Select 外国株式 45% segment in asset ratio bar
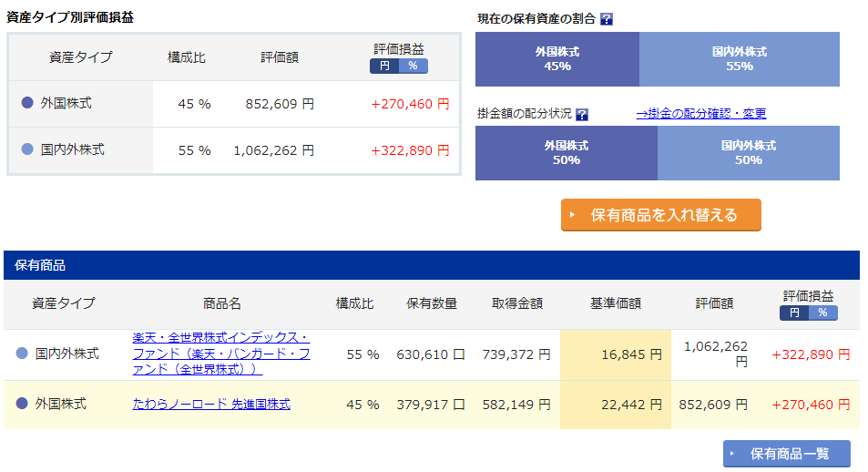Image resolution: width=868 pixels, height=472 pixels. coord(557,59)
